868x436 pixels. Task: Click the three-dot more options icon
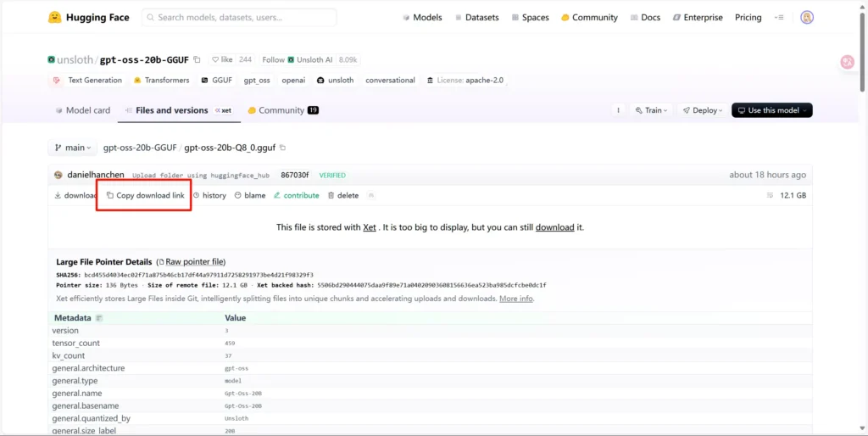(x=618, y=110)
